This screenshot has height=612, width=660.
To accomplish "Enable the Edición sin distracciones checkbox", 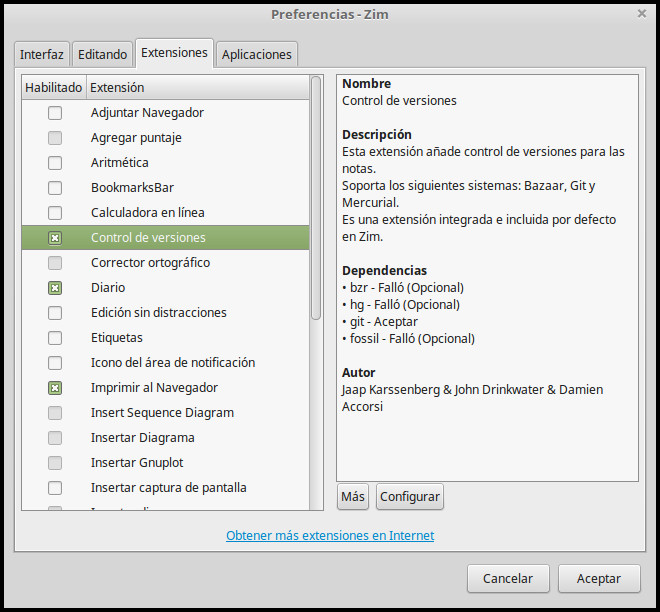I will (x=55, y=313).
